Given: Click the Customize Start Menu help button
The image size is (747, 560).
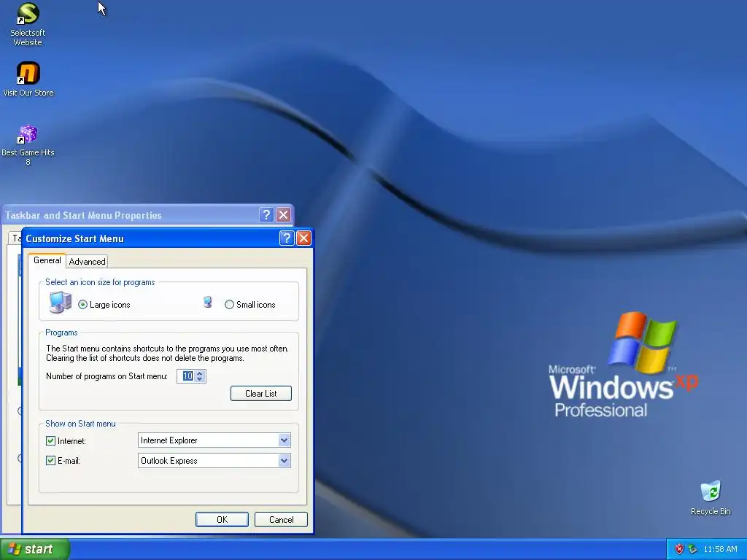Looking at the screenshot, I should pyautogui.click(x=286, y=238).
